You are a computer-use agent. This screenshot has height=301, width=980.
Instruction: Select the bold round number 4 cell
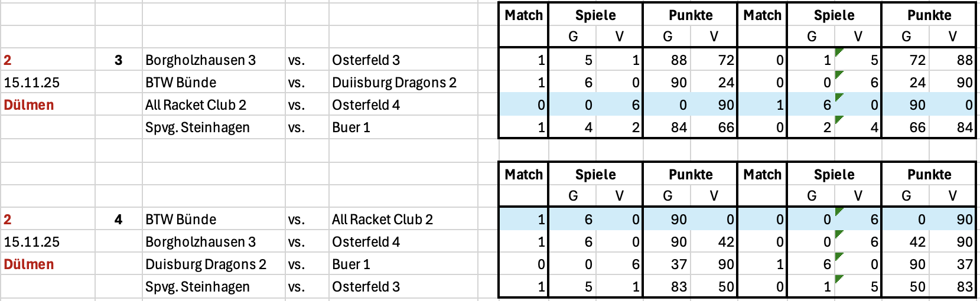pyautogui.click(x=118, y=220)
